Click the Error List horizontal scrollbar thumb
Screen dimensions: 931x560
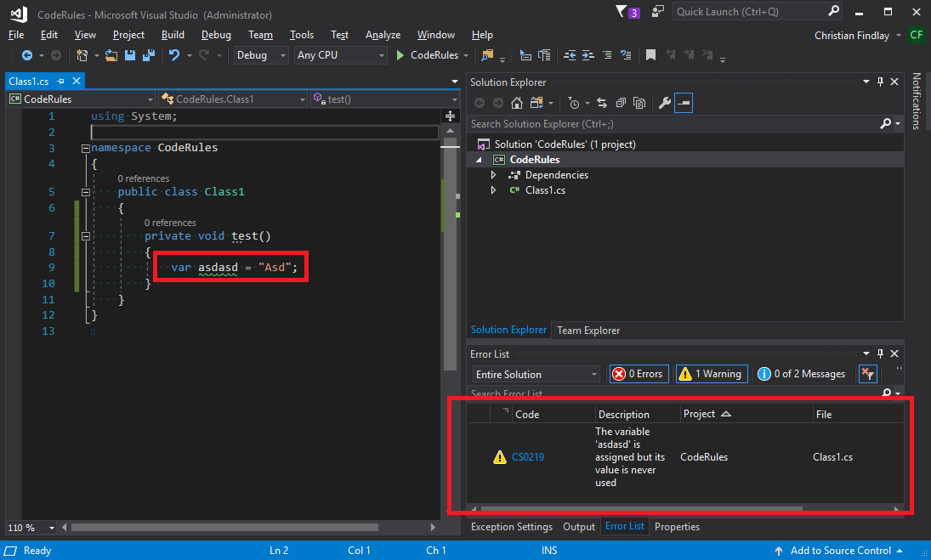pyautogui.click(x=641, y=508)
